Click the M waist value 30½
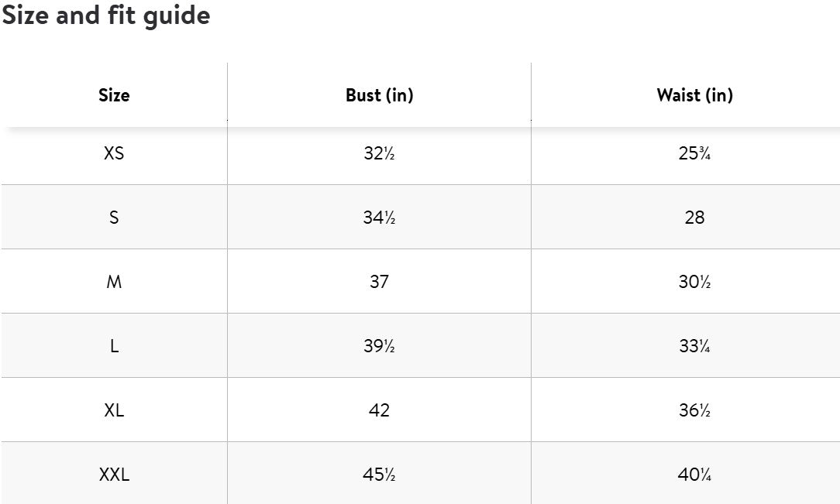 pos(694,282)
